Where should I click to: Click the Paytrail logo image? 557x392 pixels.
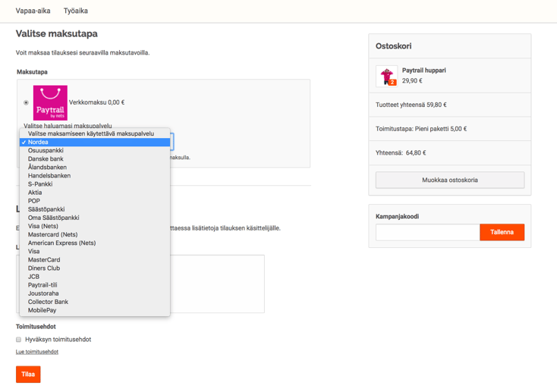(50, 103)
